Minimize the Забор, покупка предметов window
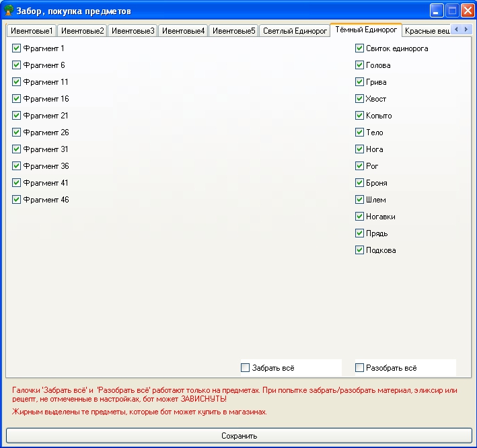The height and width of the screenshot is (448, 477). point(437,11)
